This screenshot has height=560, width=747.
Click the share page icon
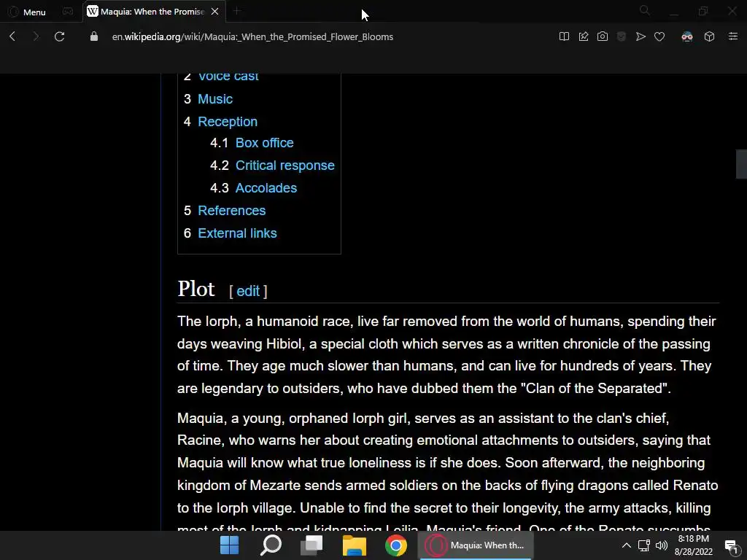tap(584, 36)
